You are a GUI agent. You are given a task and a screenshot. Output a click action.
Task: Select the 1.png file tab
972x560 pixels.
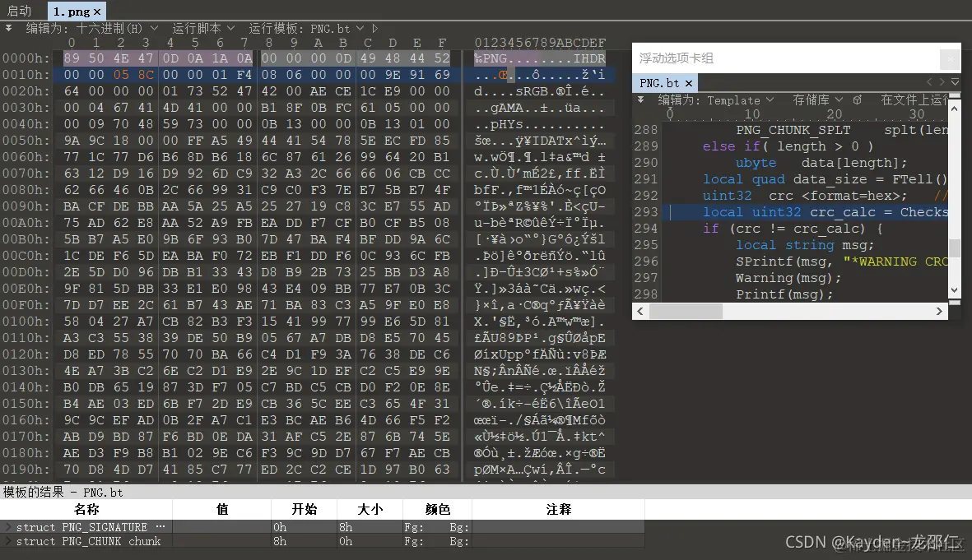tap(72, 12)
